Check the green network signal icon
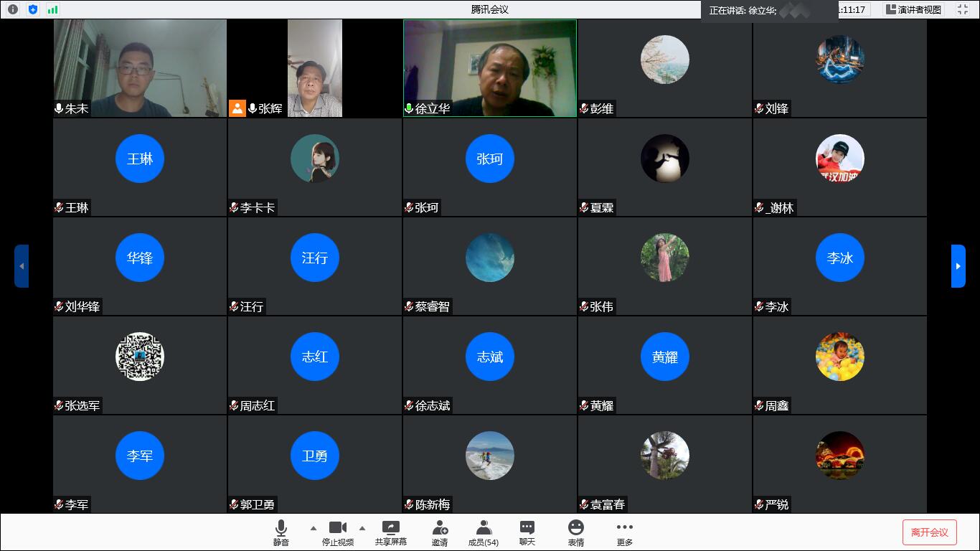 click(x=52, y=9)
